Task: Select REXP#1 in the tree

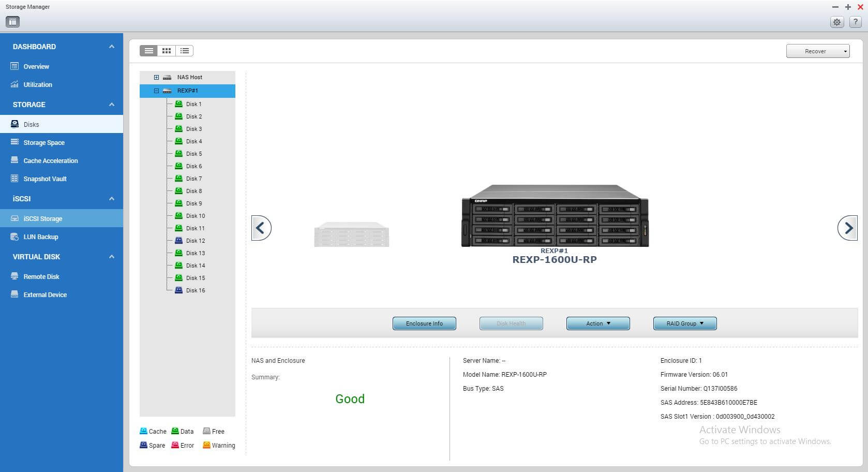Action: (187, 91)
